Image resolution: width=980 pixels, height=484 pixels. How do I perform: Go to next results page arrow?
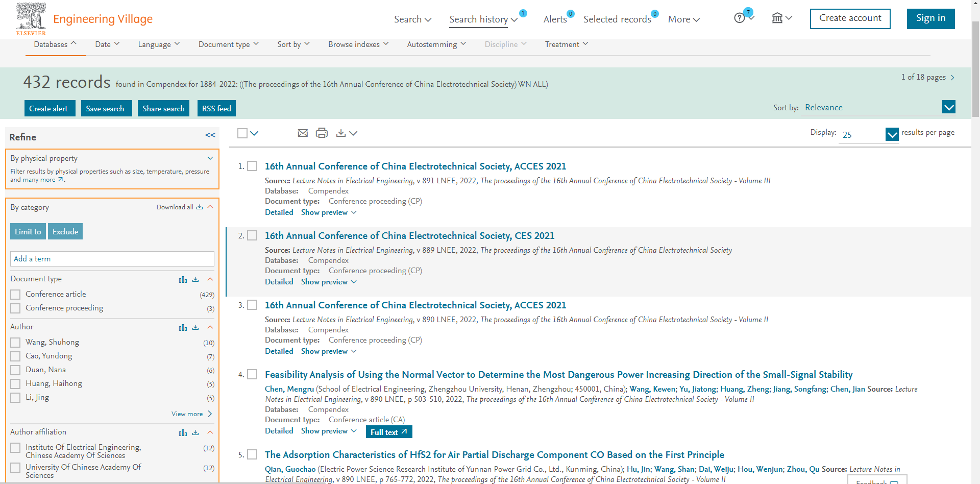952,78
